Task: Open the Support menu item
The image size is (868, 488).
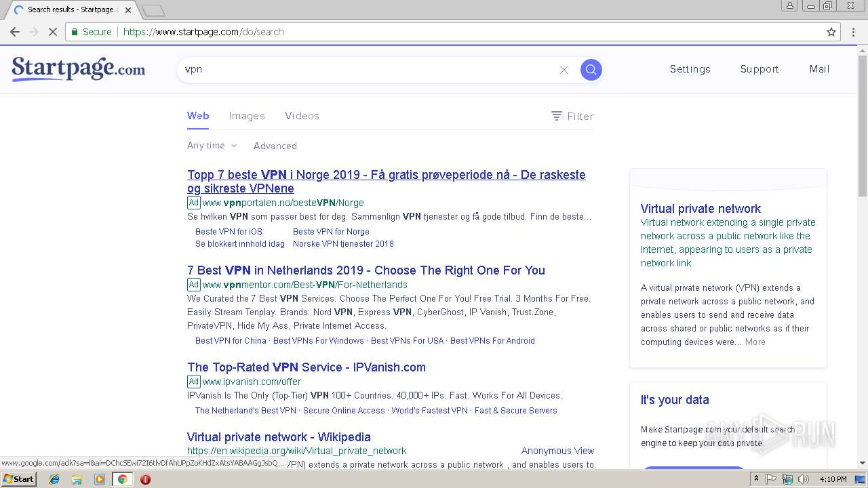Action: point(759,69)
